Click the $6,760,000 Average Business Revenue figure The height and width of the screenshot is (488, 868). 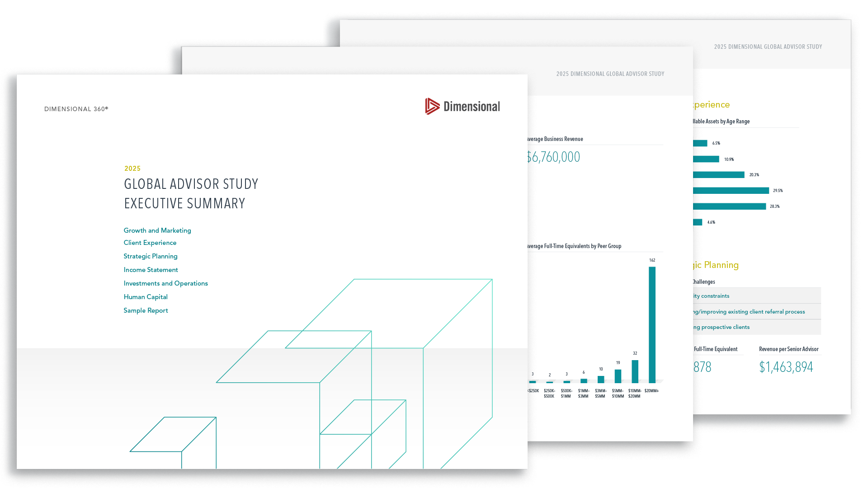(x=552, y=157)
